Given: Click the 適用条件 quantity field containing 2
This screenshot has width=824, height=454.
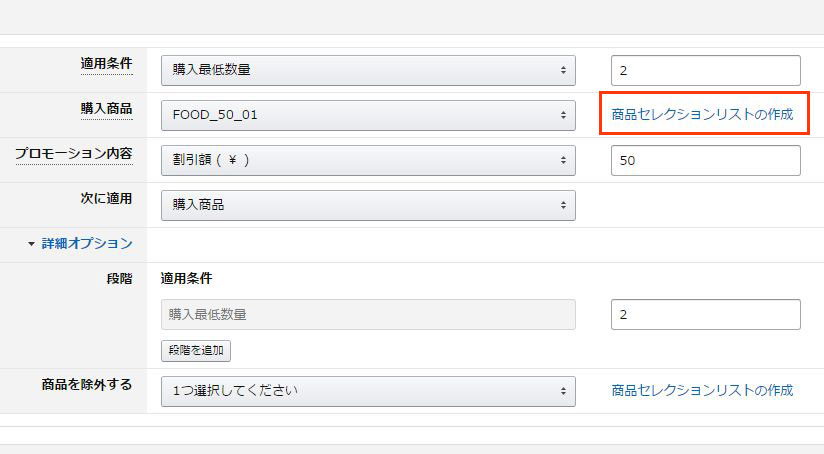Looking at the screenshot, I should pyautogui.click(x=706, y=70).
